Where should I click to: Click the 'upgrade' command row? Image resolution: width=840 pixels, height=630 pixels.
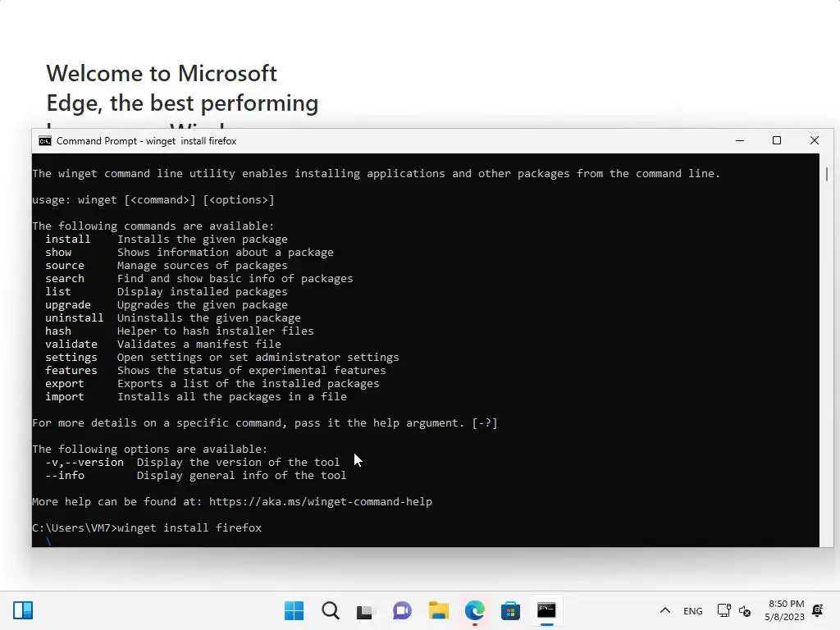(x=166, y=305)
